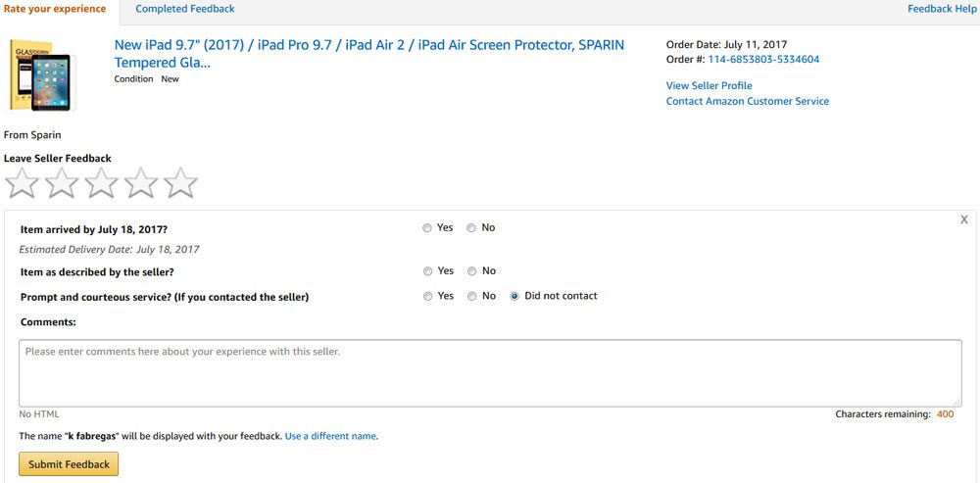Select Yes for item arrived by July 18
Screen dimensions: 980x483
tap(427, 228)
